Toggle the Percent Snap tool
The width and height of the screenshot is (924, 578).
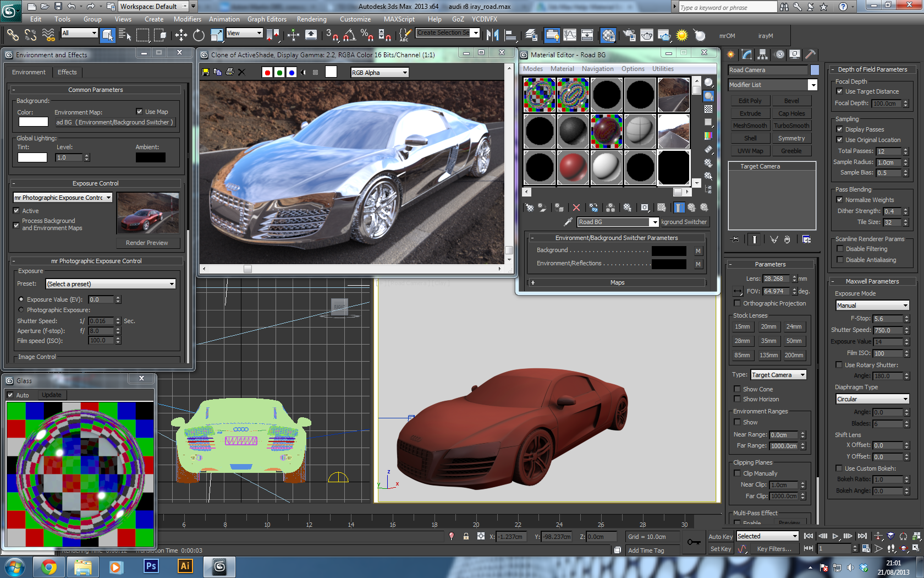tap(367, 35)
